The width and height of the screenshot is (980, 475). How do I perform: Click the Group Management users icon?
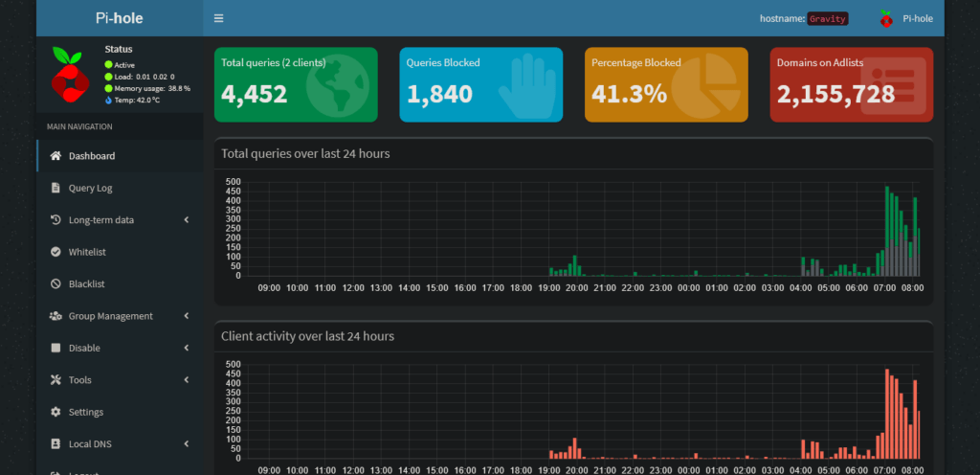[x=56, y=316]
